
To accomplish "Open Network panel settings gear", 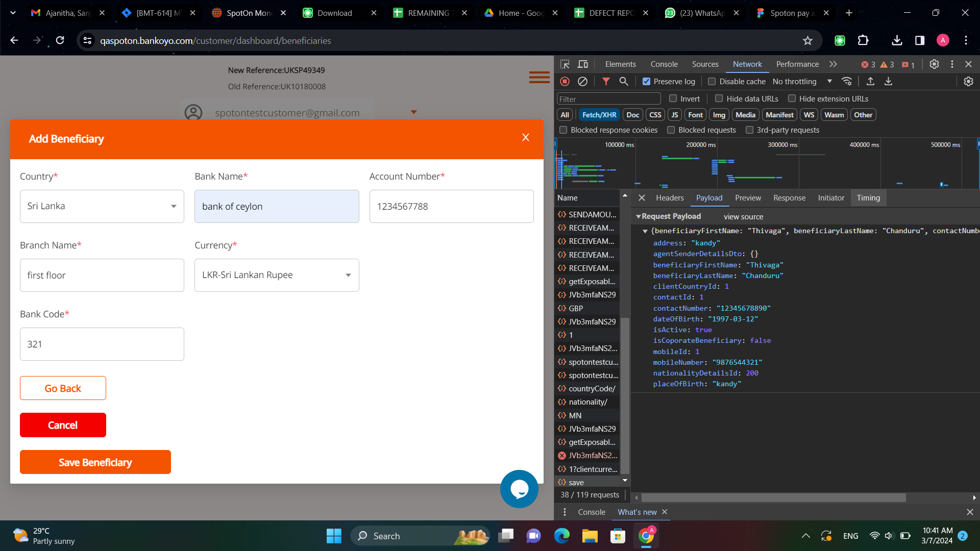I will [968, 82].
